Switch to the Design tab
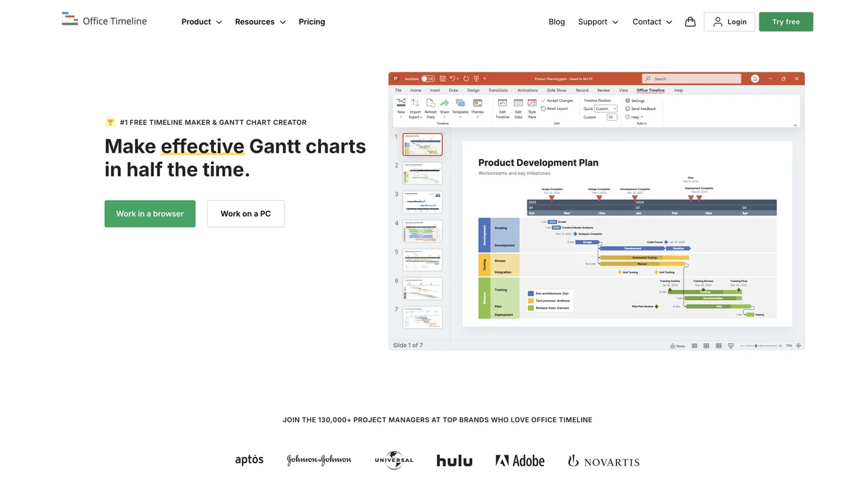868x488 pixels. [473, 90]
